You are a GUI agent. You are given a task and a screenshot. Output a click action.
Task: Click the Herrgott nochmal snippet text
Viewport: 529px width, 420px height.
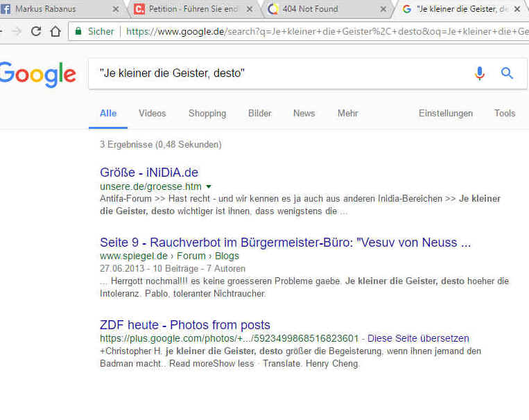[x=304, y=287]
